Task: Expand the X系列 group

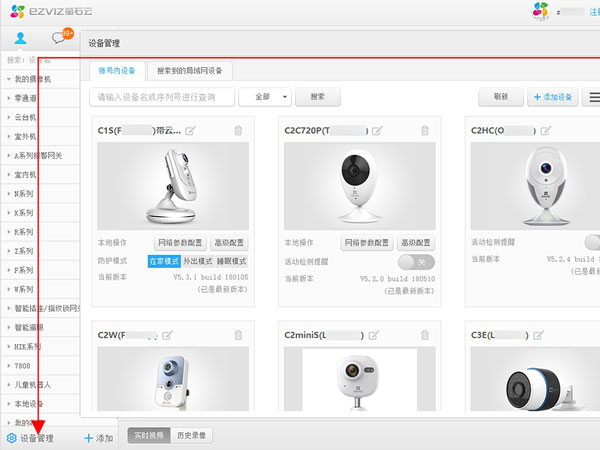Action: pyautogui.click(x=8, y=213)
